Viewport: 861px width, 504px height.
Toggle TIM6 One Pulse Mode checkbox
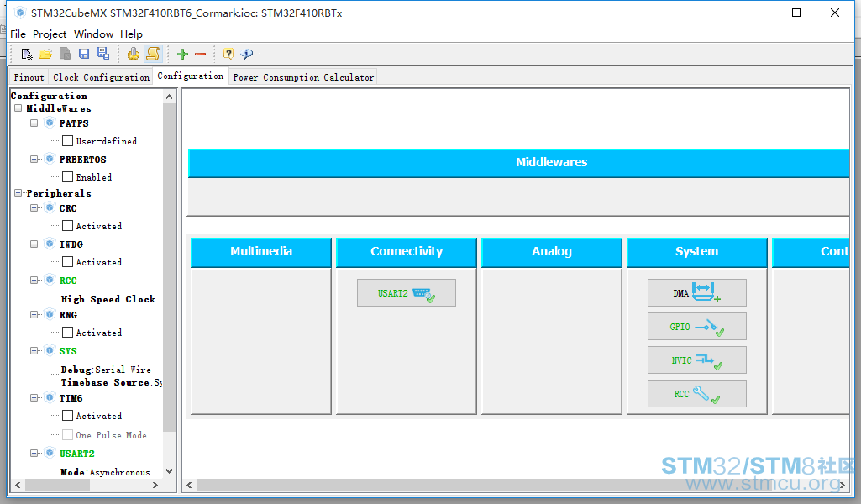pyautogui.click(x=67, y=435)
